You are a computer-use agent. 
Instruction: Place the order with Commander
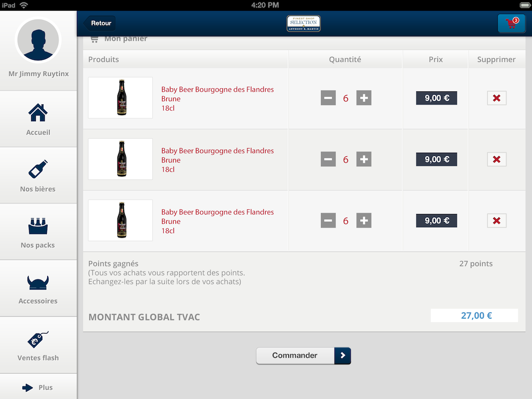tap(303, 355)
